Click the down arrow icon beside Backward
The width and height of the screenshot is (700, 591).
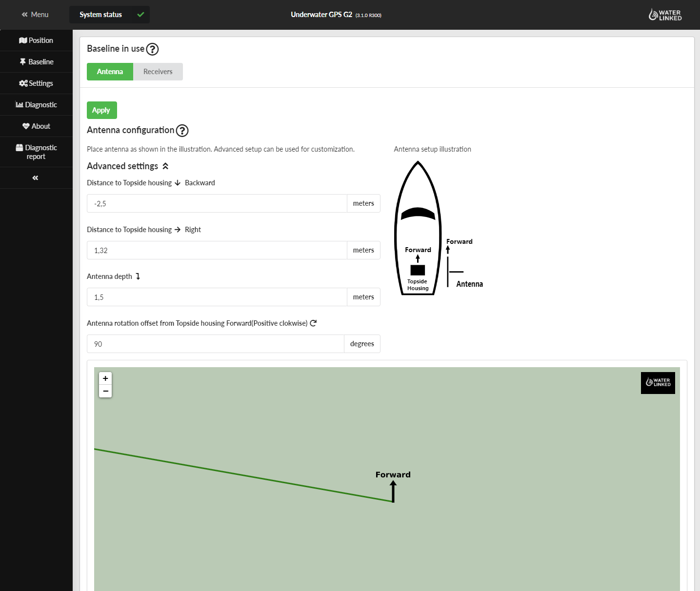(x=178, y=183)
